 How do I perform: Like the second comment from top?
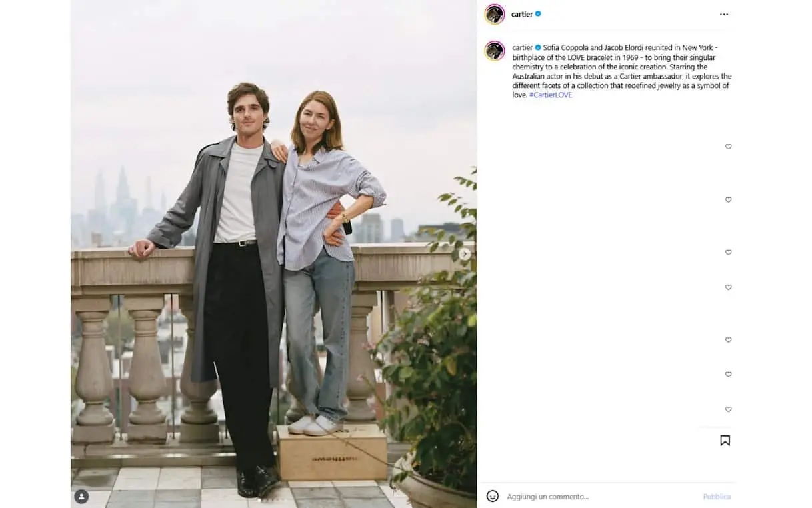coord(728,200)
